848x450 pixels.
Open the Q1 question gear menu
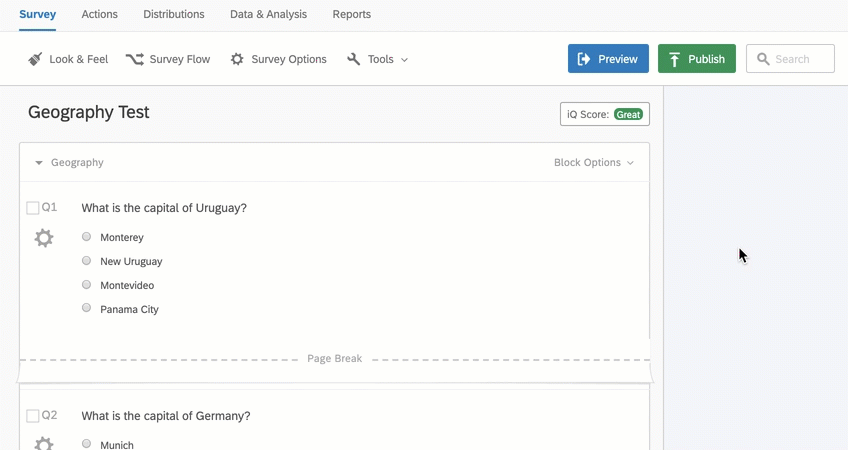(44, 238)
